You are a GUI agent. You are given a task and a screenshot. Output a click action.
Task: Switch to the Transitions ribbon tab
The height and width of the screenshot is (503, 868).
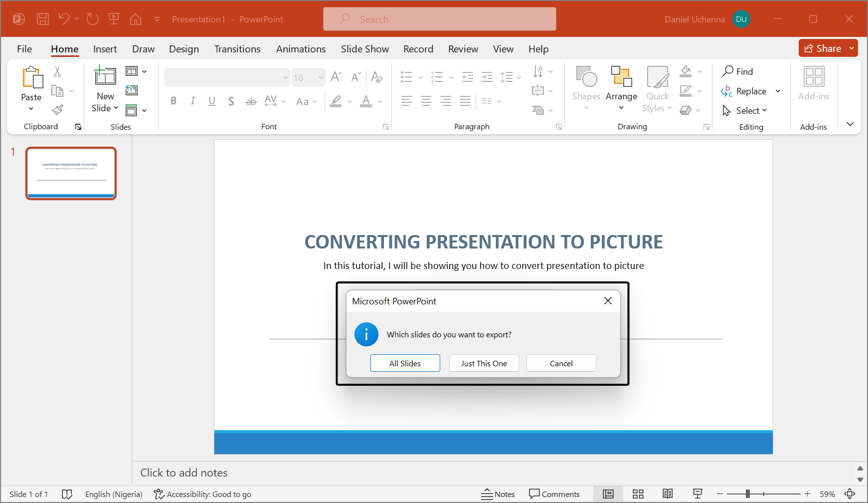pyautogui.click(x=237, y=49)
